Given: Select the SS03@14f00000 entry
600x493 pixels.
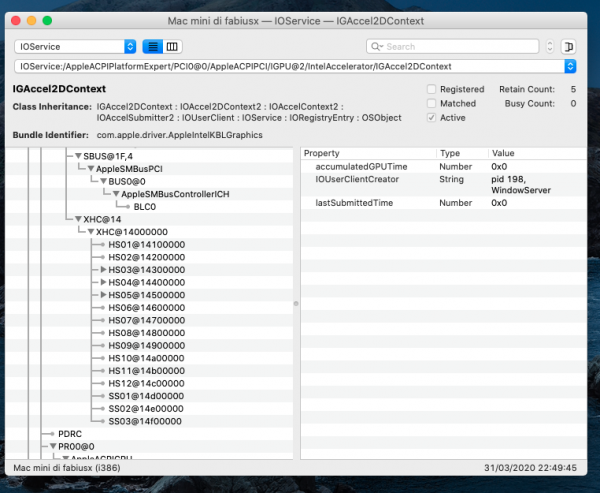Looking at the screenshot, I should point(145,421).
